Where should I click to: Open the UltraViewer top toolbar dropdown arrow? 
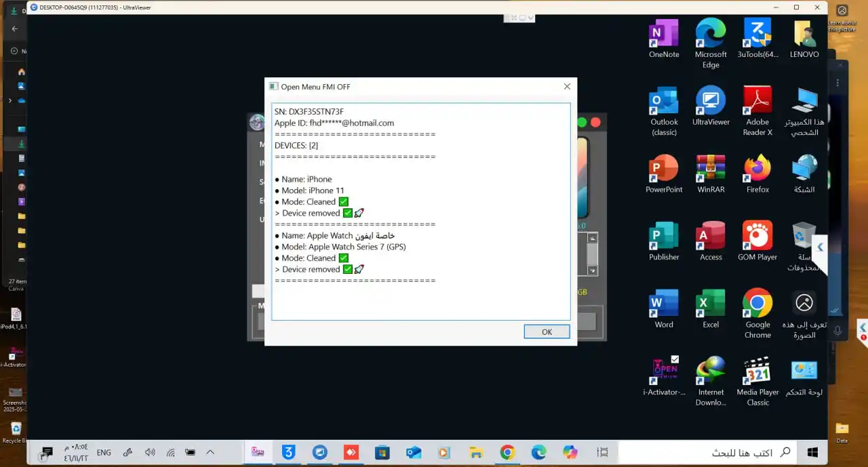530,18
